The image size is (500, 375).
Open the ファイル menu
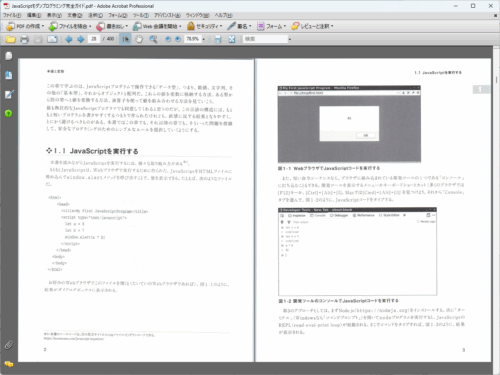[x=12, y=15]
